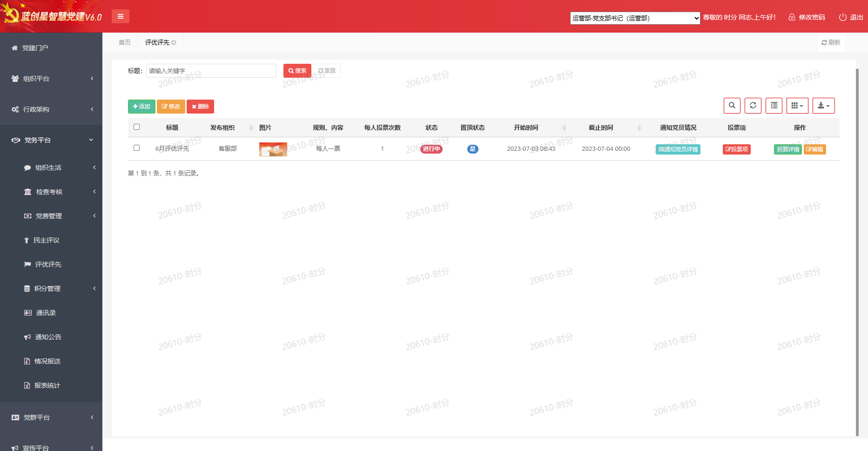Click the spreadsheet icon beside 报表统计

coord(27,385)
